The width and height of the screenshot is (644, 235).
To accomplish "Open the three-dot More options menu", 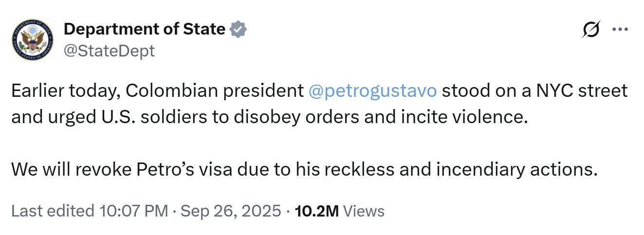I will (x=620, y=29).
